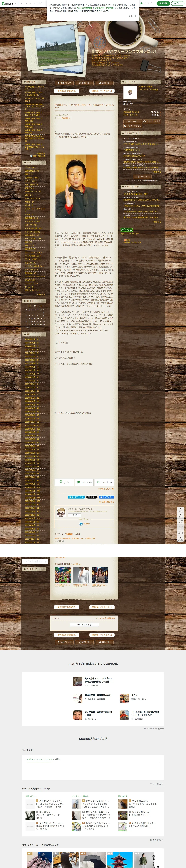Click the blog title 副業オヤジがフリーランスで稼ぐには
This screenshot has width=186, height=868.
coord(124,52)
